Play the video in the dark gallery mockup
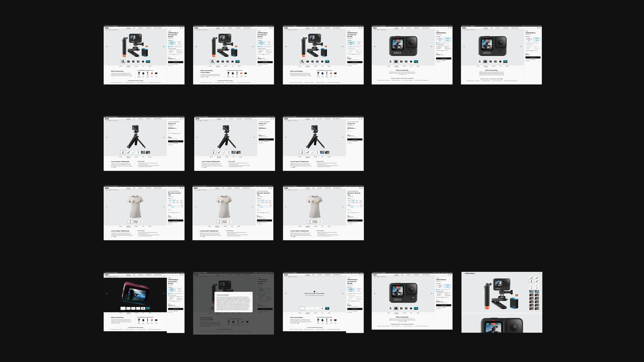Image resolution: width=644 pixels, height=362 pixels. (x=135, y=295)
